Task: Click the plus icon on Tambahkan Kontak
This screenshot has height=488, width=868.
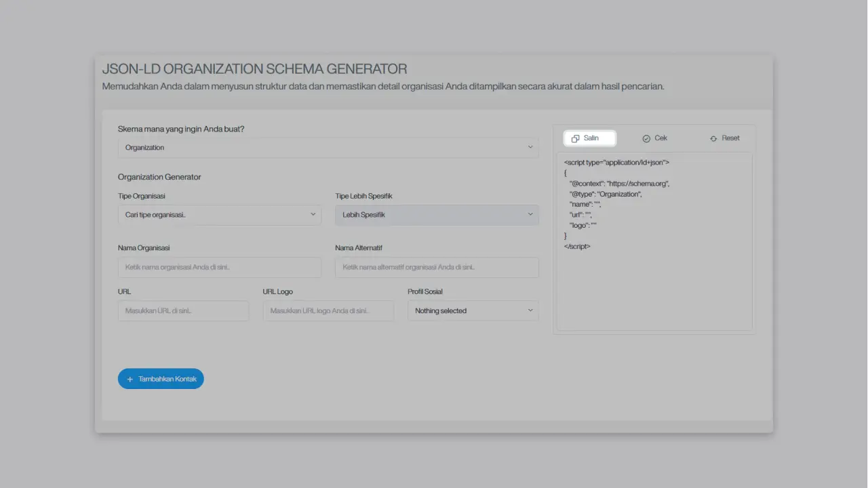Action: 130,380
